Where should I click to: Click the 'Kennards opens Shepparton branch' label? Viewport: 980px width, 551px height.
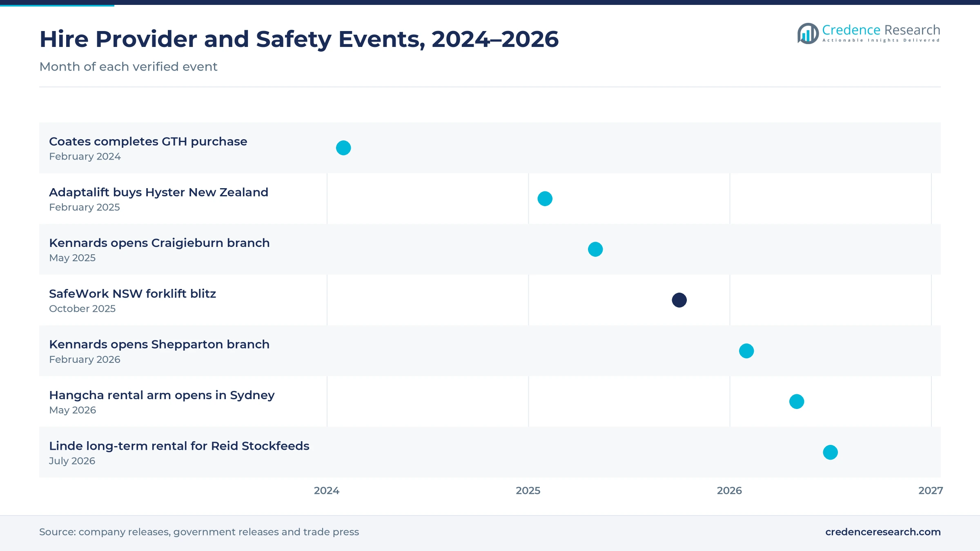159,344
